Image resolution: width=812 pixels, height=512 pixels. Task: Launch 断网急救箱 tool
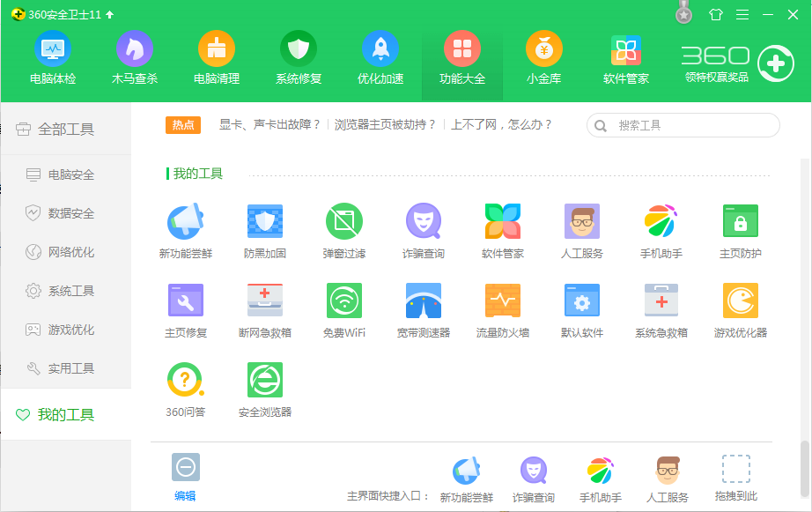click(264, 310)
